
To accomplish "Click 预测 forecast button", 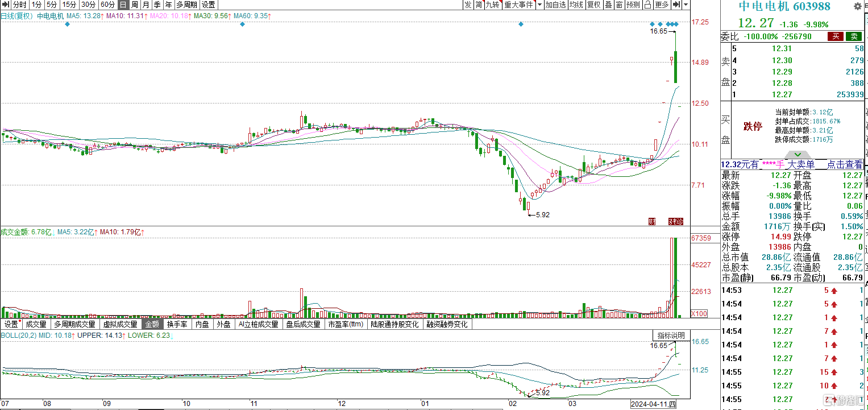I will click(x=633, y=5).
